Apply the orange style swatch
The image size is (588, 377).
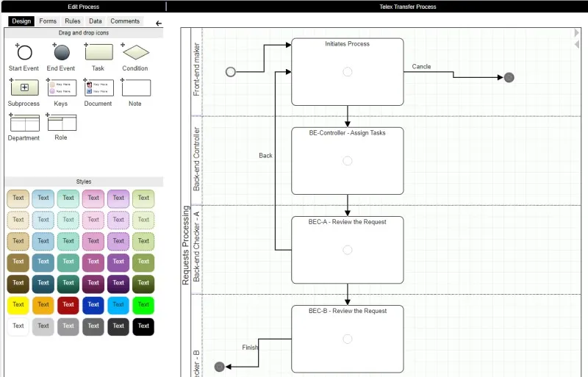[43, 305]
